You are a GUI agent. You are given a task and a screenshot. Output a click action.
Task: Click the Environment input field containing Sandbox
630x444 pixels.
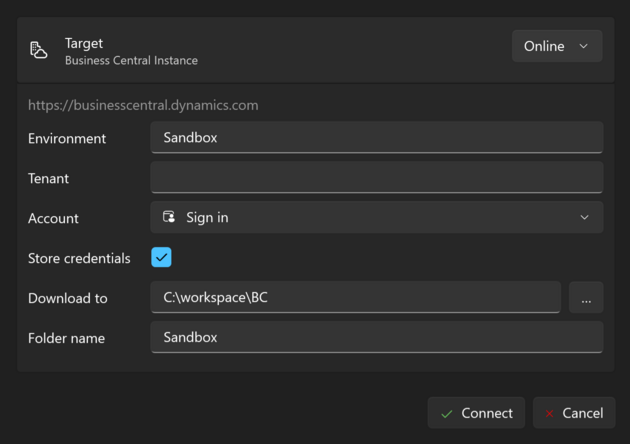tap(376, 137)
